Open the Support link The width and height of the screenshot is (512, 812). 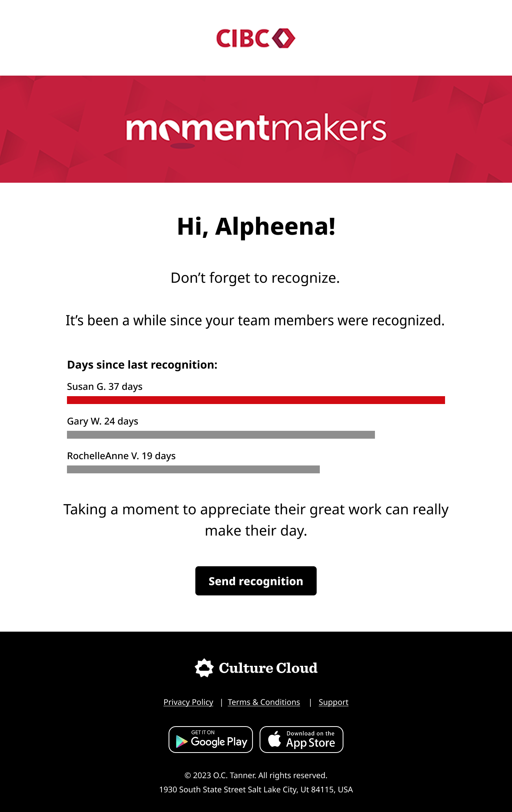pyautogui.click(x=334, y=702)
